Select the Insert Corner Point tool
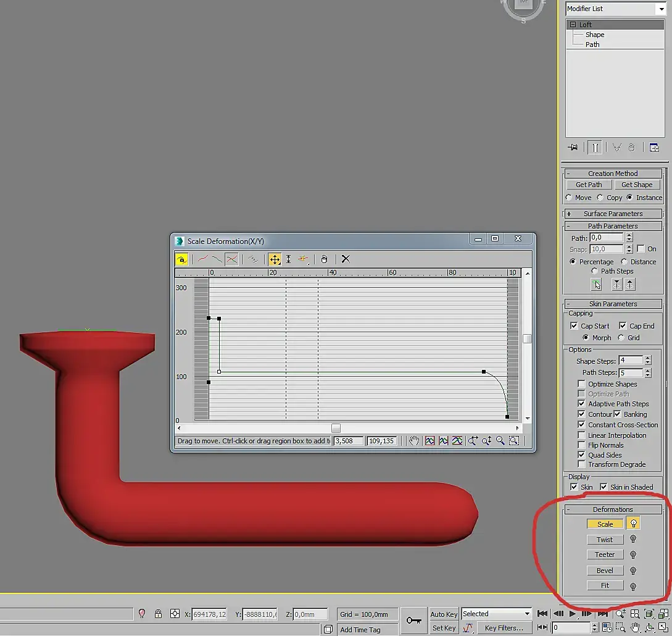Viewport: 672px width, 636px height. [303, 259]
